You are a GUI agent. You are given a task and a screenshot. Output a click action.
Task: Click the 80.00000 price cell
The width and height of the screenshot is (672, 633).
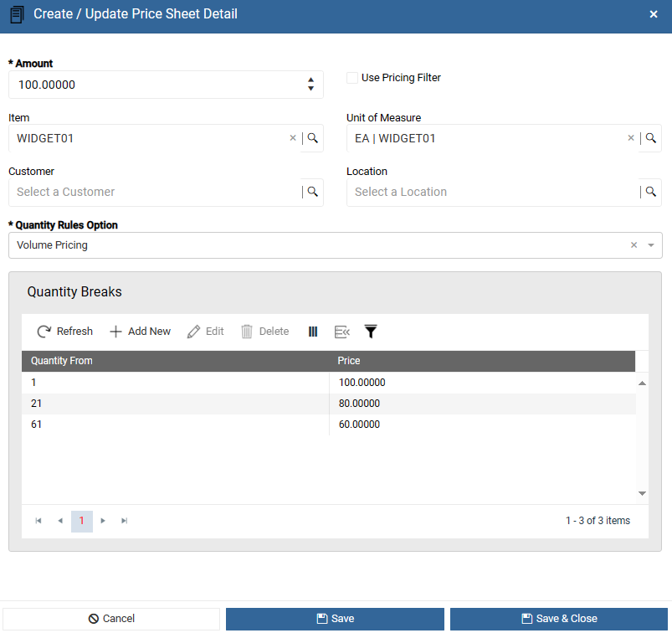click(x=482, y=404)
